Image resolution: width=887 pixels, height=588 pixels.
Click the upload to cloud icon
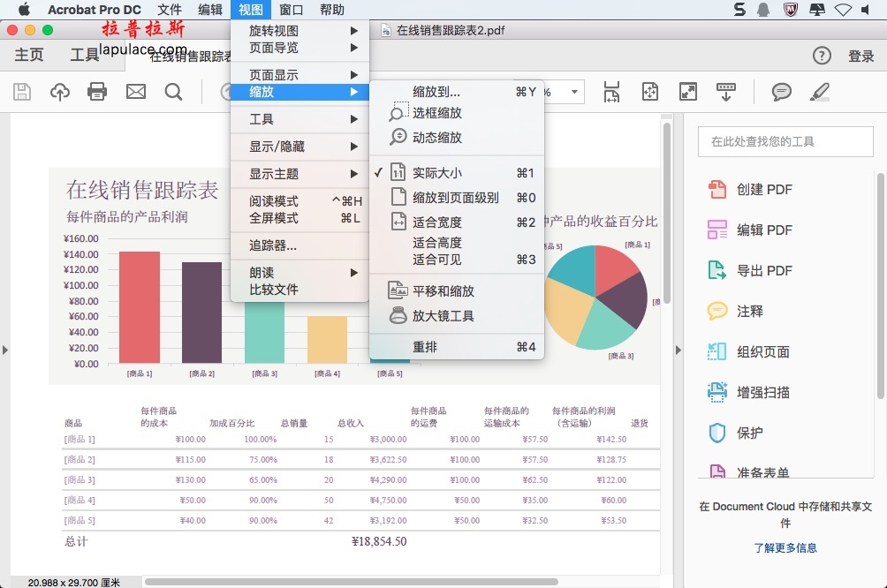click(59, 92)
